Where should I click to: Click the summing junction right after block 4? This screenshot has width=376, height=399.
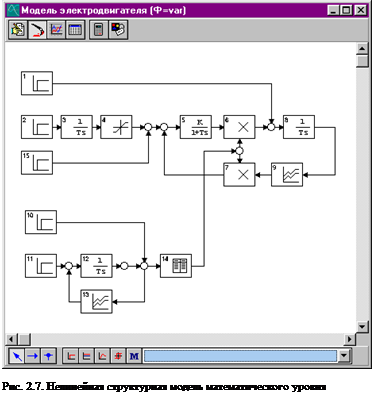[x=148, y=127]
